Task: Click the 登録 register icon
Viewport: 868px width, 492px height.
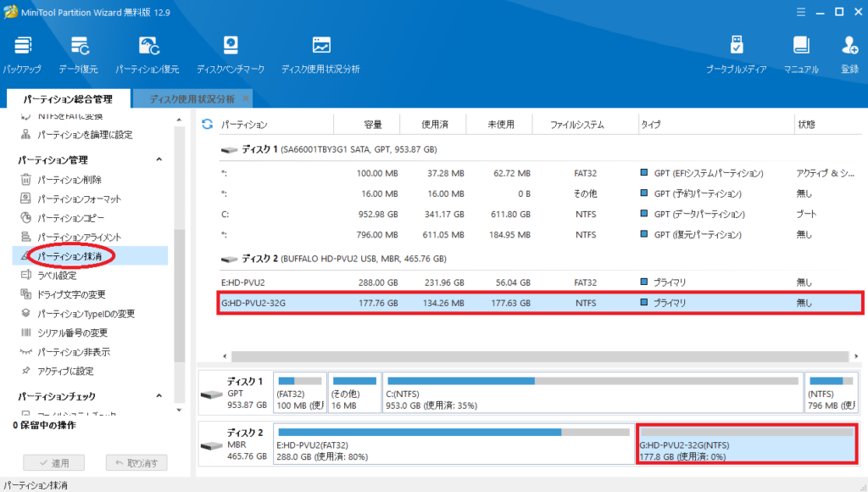Action: coord(849,55)
